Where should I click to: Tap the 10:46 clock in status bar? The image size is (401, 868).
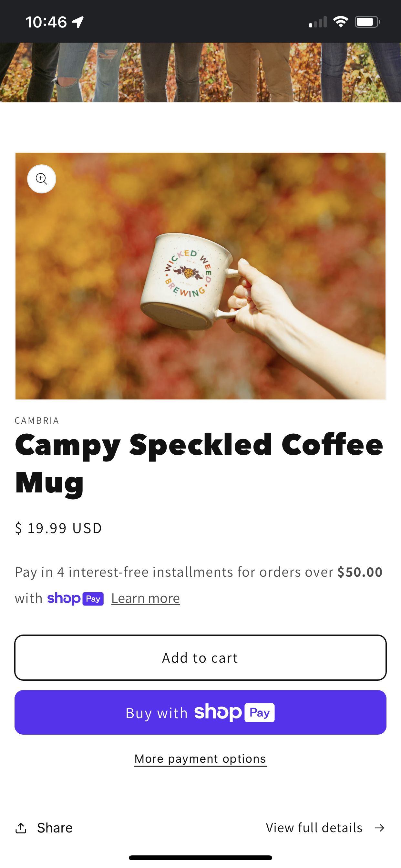[x=46, y=22]
